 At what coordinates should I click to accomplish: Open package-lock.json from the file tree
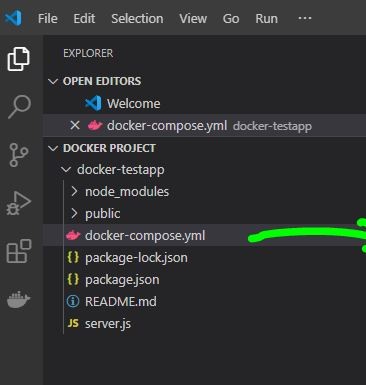[136, 258]
